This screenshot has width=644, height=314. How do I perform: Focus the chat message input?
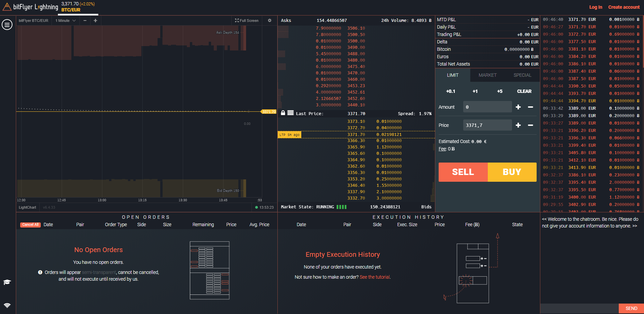tap(579, 308)
